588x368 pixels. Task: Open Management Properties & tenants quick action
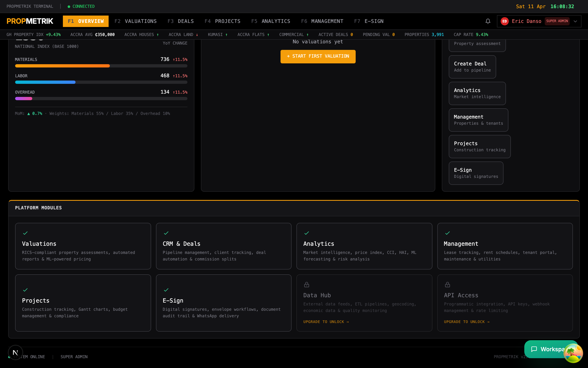pyautogui.click(x=478, y=120)
